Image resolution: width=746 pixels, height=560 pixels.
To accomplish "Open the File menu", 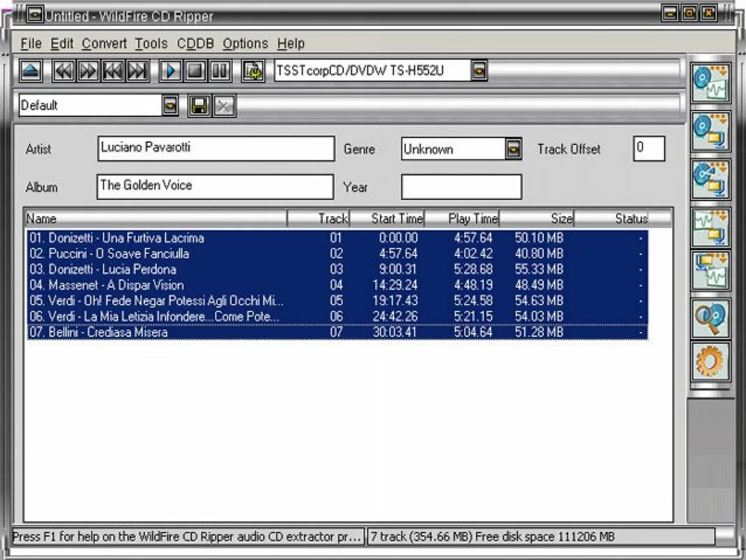I will (x=31, y=44).
